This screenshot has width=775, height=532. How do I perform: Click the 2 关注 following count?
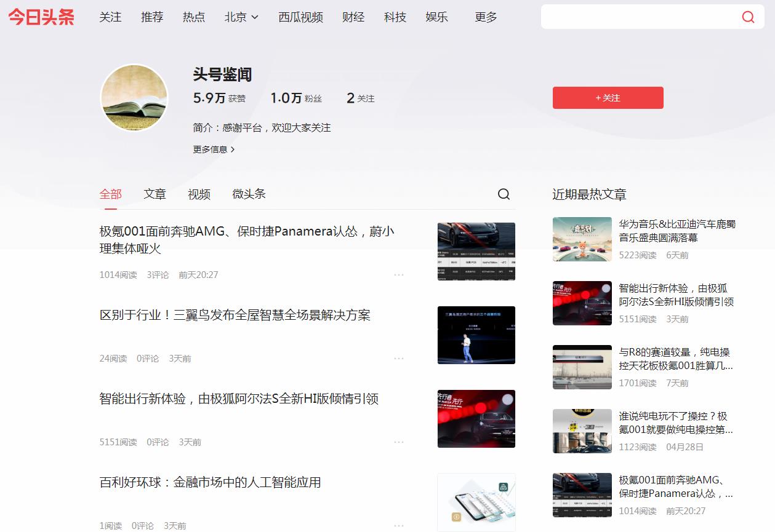(361, 98)
